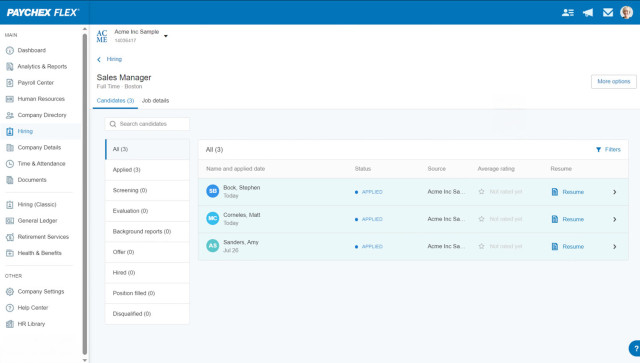640x363 pixels.
Task: Click the Human Resources icon
Action: click(x=10, y=99)
